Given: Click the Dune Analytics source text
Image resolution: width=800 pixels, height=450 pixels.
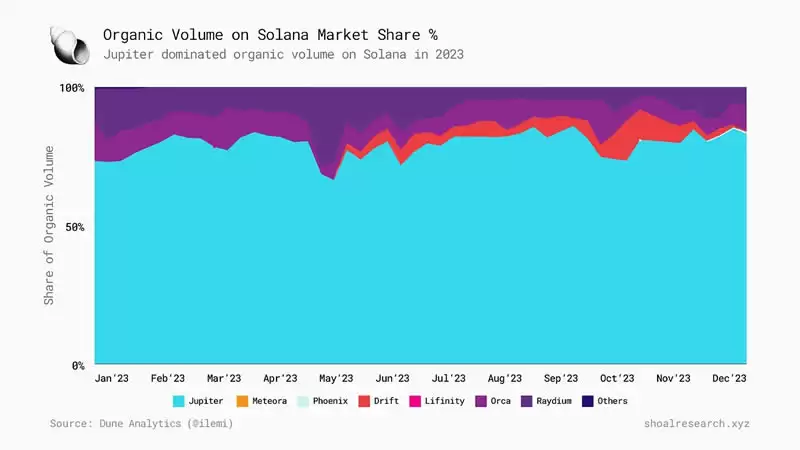Looking at the screenshot, I should click(x=141, y=423).
